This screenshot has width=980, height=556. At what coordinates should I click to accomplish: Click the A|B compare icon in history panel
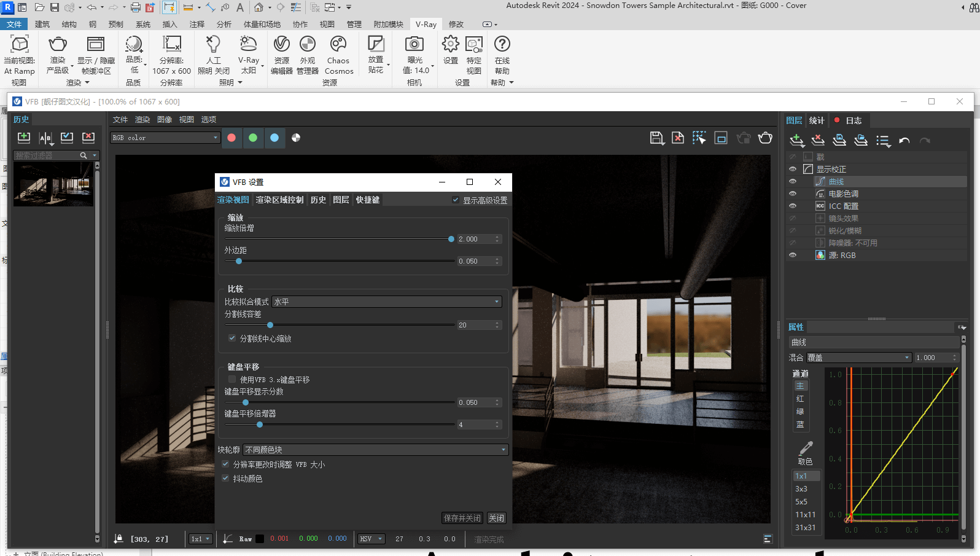(x=45, y=138)
